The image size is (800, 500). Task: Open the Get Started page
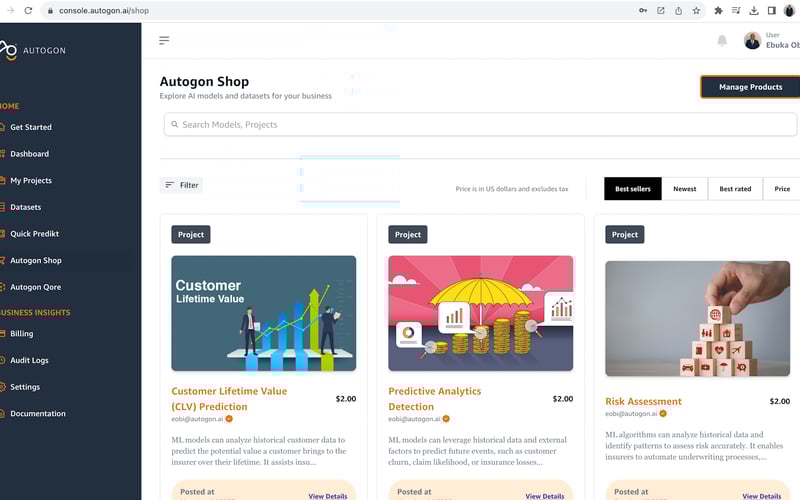pos(31,127)
